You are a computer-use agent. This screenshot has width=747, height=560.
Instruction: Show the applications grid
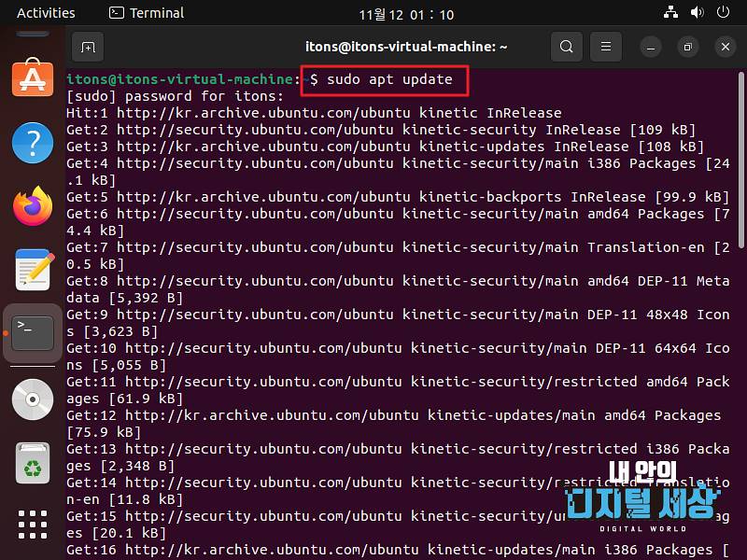[33, 525]
